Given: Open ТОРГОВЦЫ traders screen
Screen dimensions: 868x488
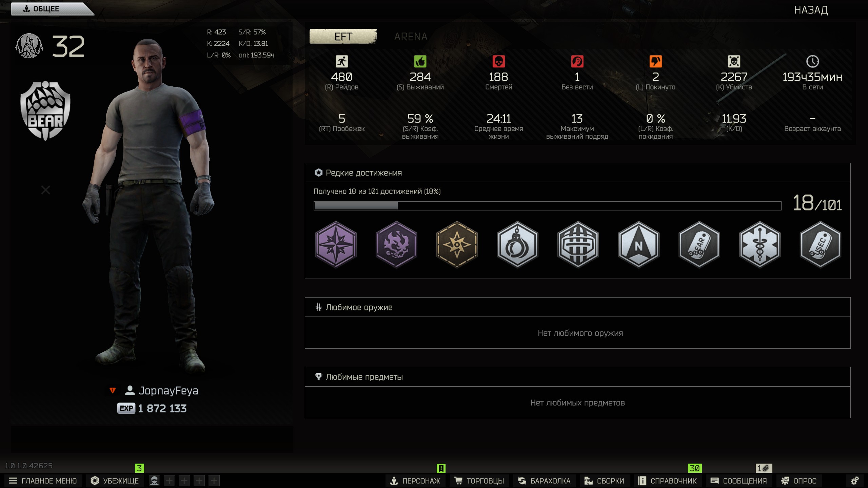Looking at the screenshot, I should point(479,481).
